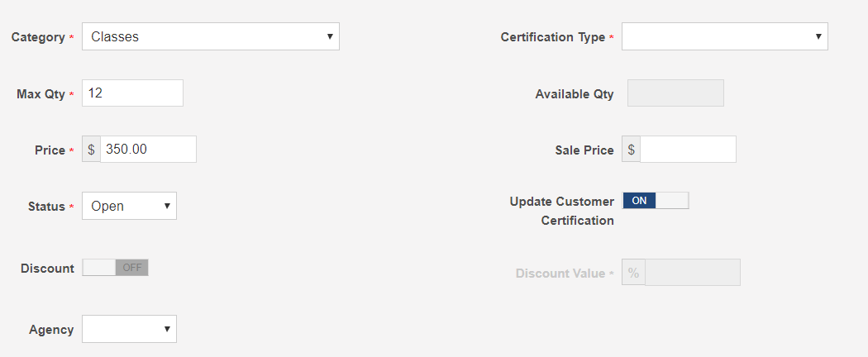Expand the Agency dropdown
Screen dimensions: 868x357
pyautogui.click(x=129, y=329)
